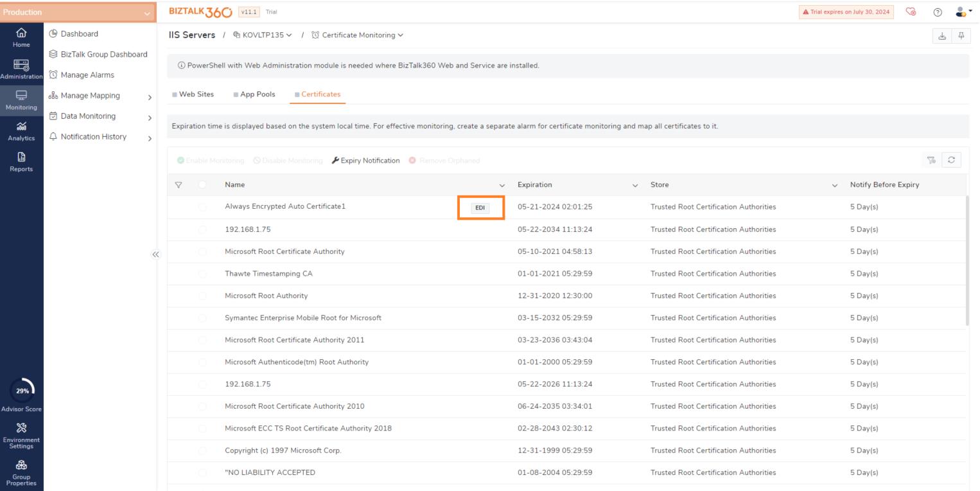
Task: Open the Home section in sidebar
Action: (21, 37)
